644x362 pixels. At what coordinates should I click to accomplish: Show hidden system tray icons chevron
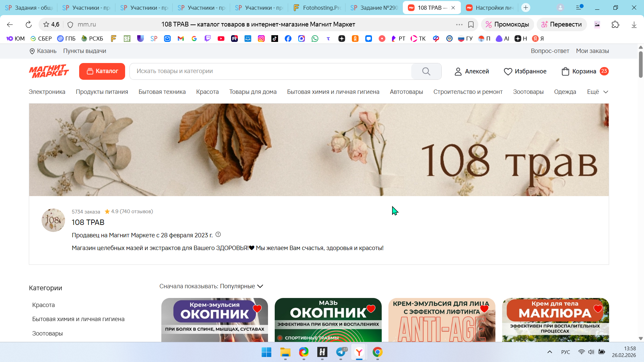(549, 352)
